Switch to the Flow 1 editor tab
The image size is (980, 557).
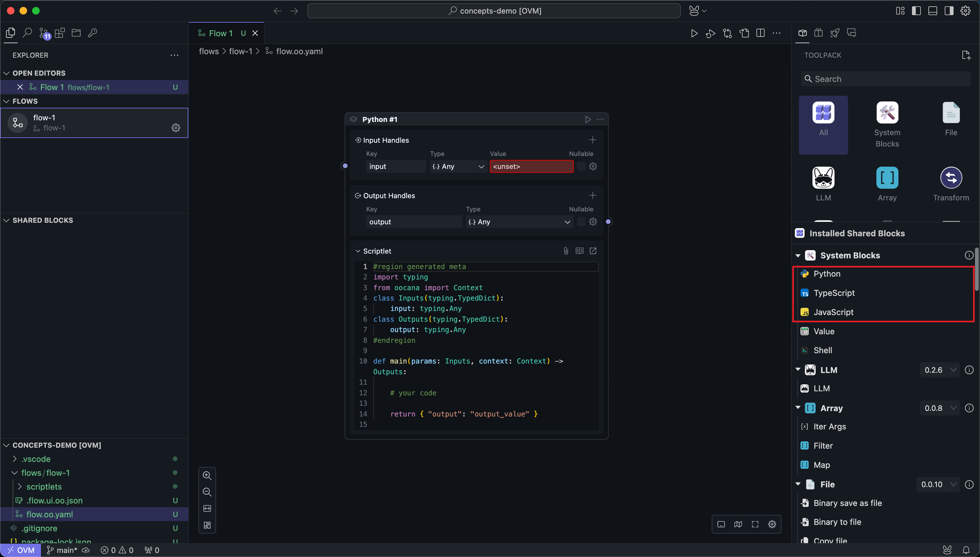point(221,33)
